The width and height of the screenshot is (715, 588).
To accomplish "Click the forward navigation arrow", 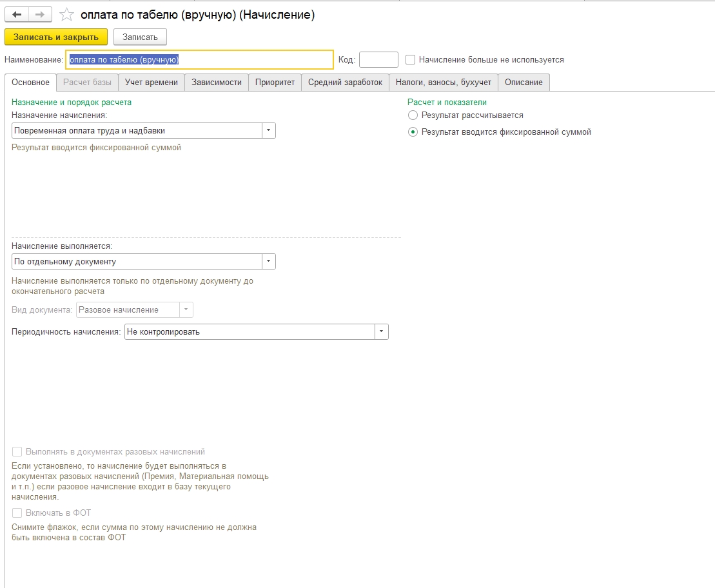I will [40, 14].
